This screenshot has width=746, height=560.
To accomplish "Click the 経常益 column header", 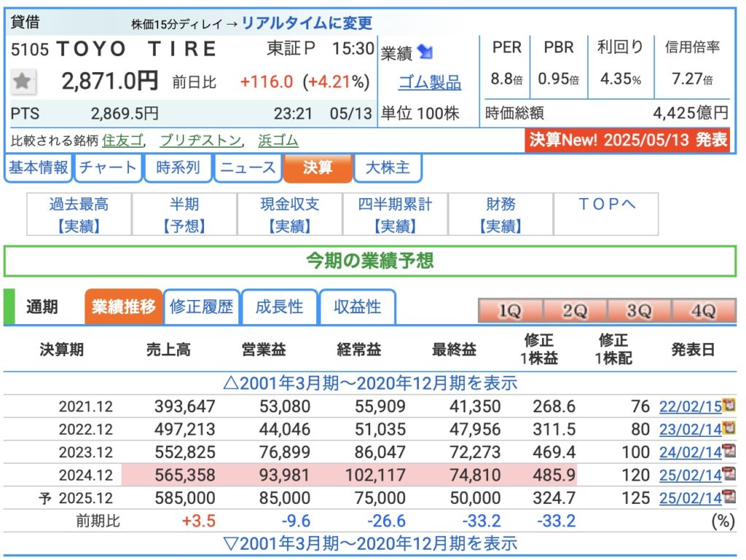I will pos(358,350).
